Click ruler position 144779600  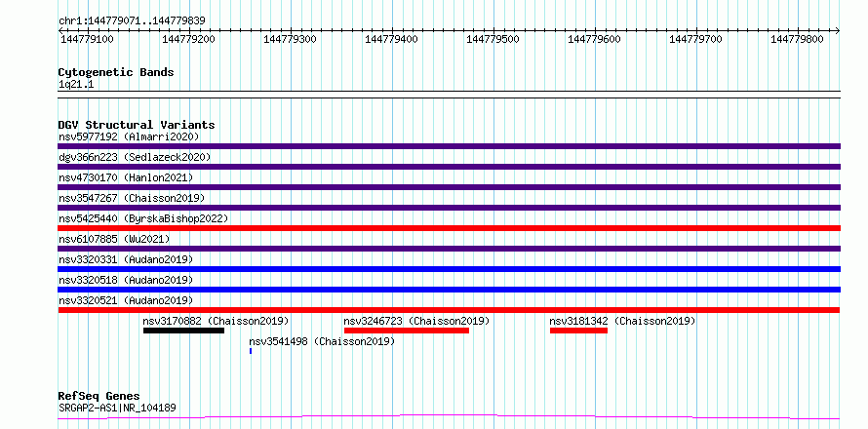point(595,39)
